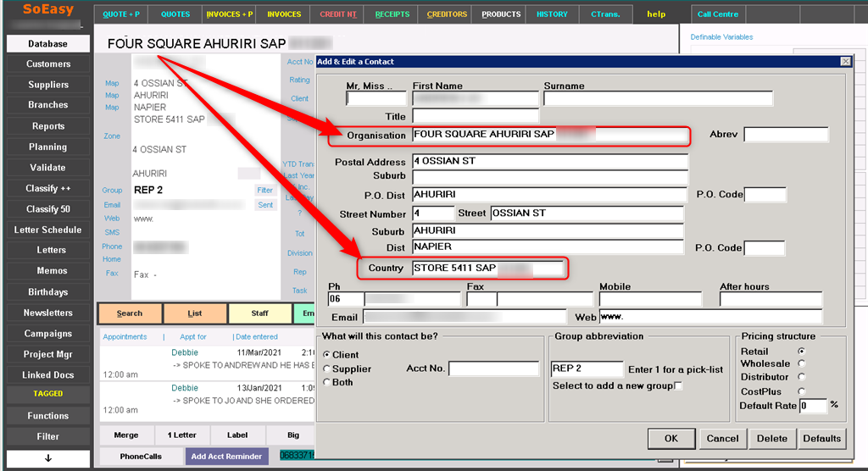
Task: Click the Add Acct Reminder button
Action: point(226,457)
